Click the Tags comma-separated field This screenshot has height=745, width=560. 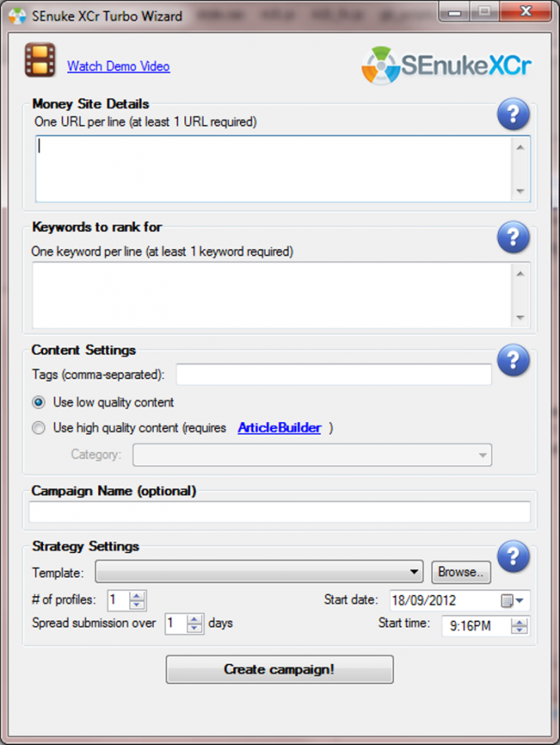(334, 374)
